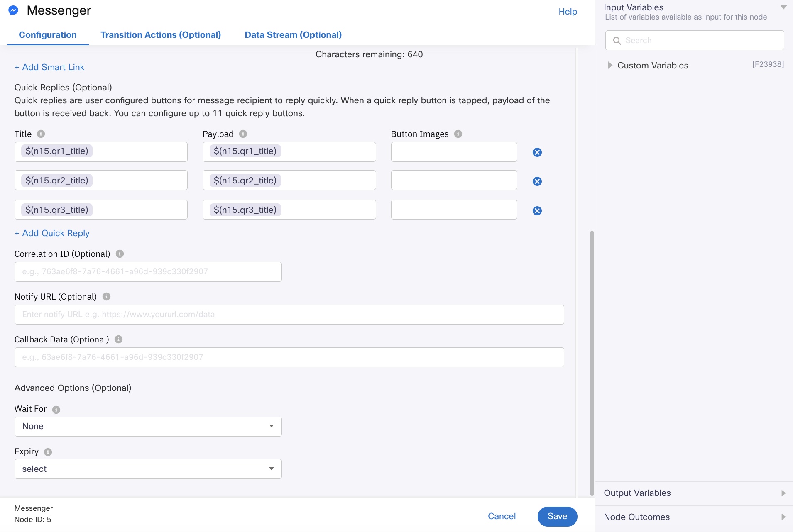
Task: Remove the qr2_title quick reply row
Action: 537,181
